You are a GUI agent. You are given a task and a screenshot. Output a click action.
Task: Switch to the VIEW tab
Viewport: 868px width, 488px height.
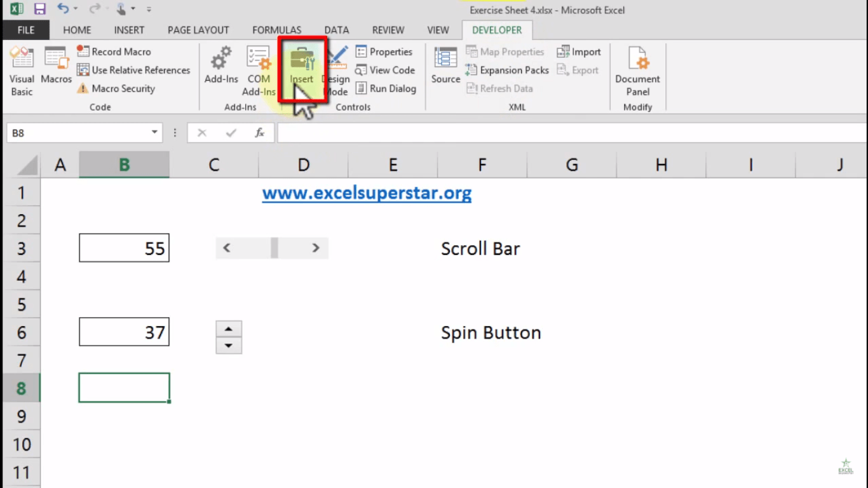pos(438,30)
